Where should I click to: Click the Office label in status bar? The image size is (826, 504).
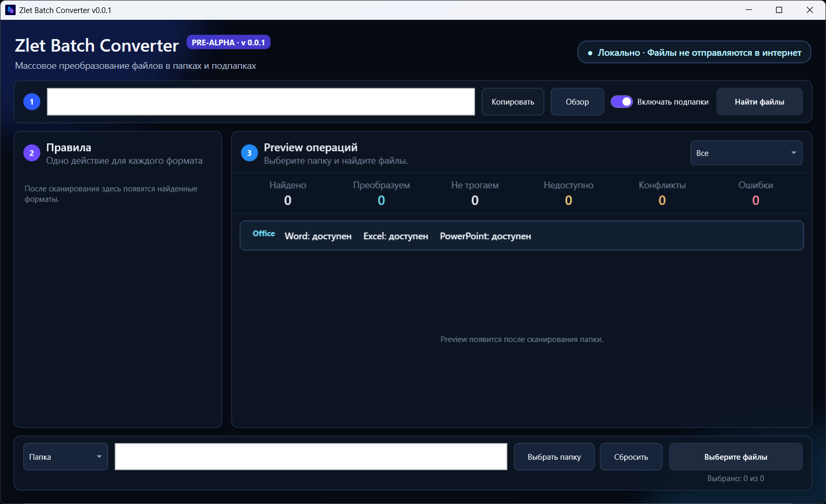click(264, 233)
